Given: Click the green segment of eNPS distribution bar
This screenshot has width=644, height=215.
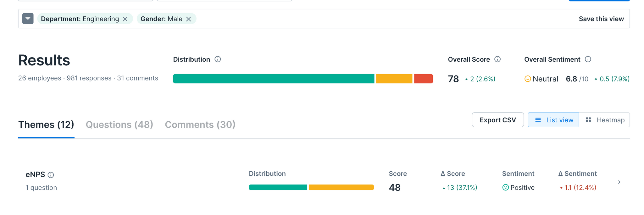Looking at the screenshot, I should click(x=278, y=188).
